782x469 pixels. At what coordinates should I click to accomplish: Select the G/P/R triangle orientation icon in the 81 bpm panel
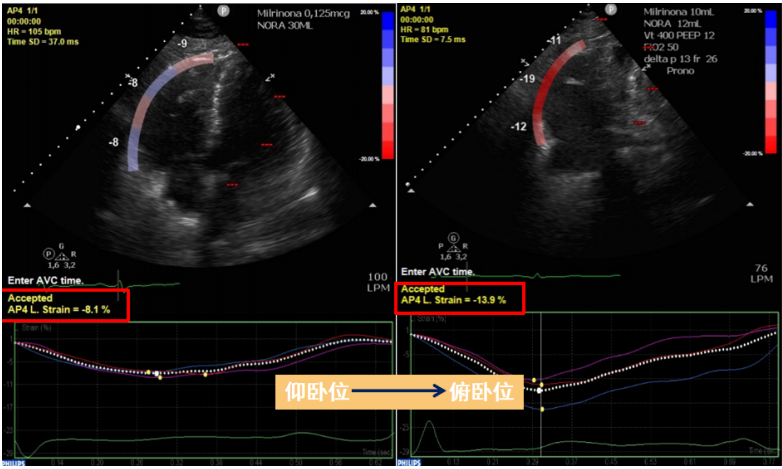click(x=453, y=247)
